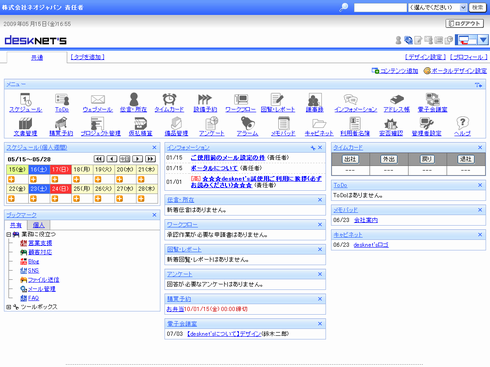Open the 設備予約 menu icon
This screenshot has width=490, height=367.
(x=205, y=99)
